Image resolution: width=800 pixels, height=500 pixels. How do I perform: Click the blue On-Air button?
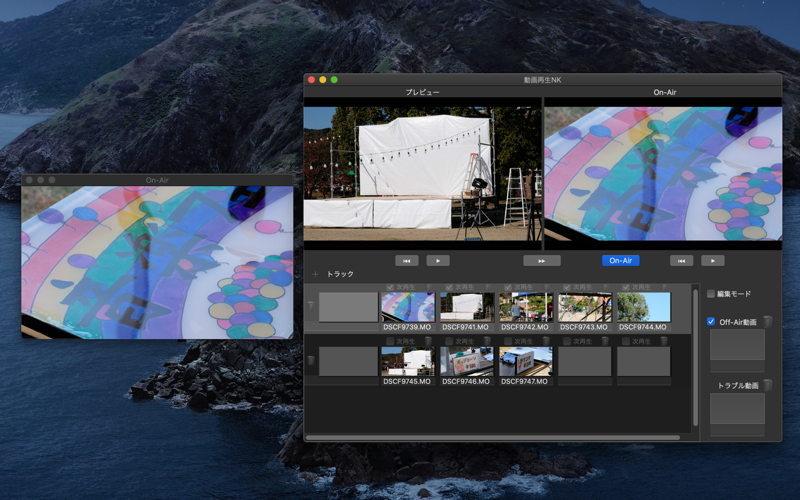pyautogui.click(x=620, y=261)
